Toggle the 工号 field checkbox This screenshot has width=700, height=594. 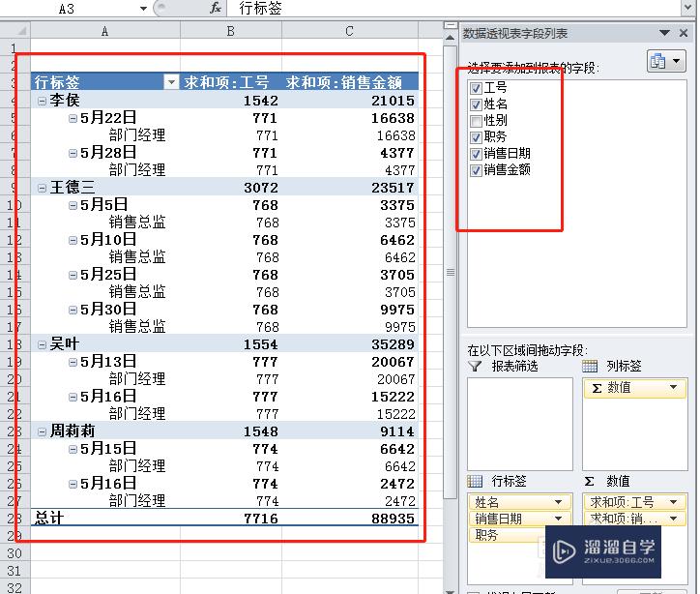click(x=476, y=88)
